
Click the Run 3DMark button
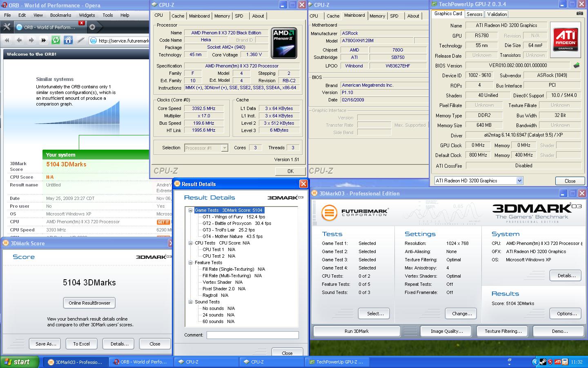tap(356, 331)
